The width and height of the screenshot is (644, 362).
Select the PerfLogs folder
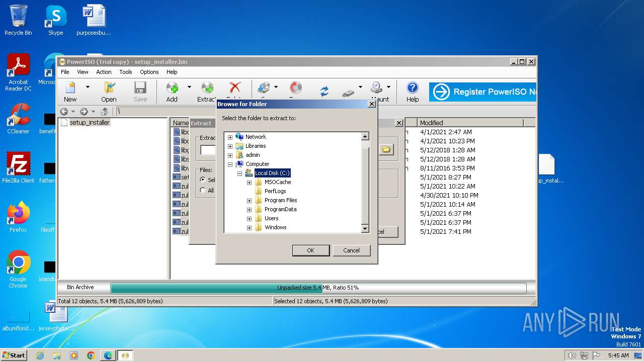point(275,191)
